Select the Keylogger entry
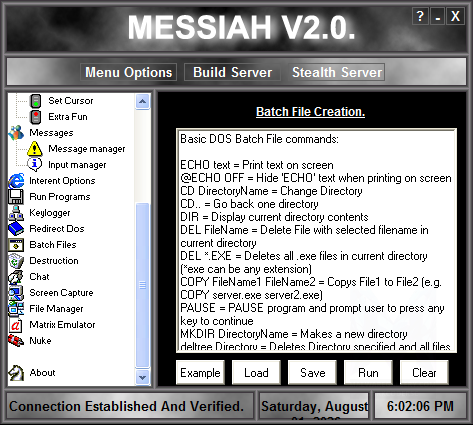The height and width of the screenshot is (425, 473). [50, 213]
